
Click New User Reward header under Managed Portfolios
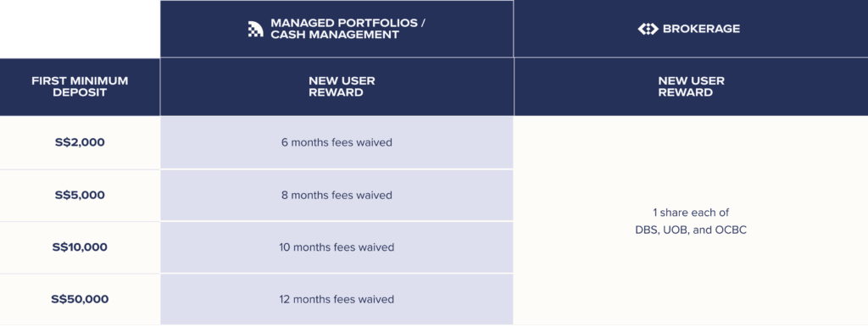pyautogui.click(x=337, y=87)
